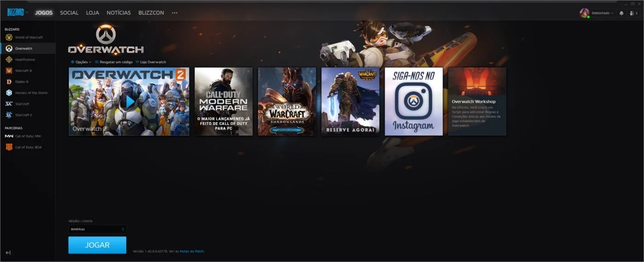Select Overwatch in the games sidebar
Image resolution: width=644 pixels, height=262 pixels.
(x=28, y=48)
